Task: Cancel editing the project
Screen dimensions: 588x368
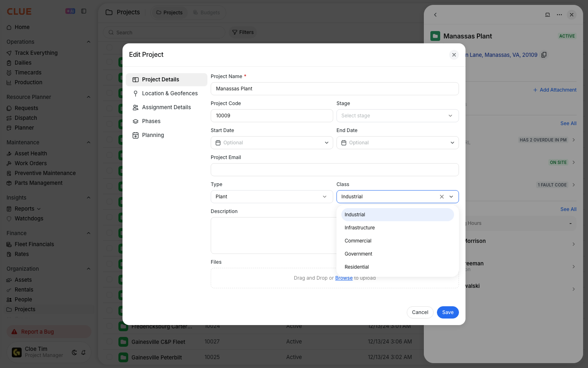Action: pos(420,312)
